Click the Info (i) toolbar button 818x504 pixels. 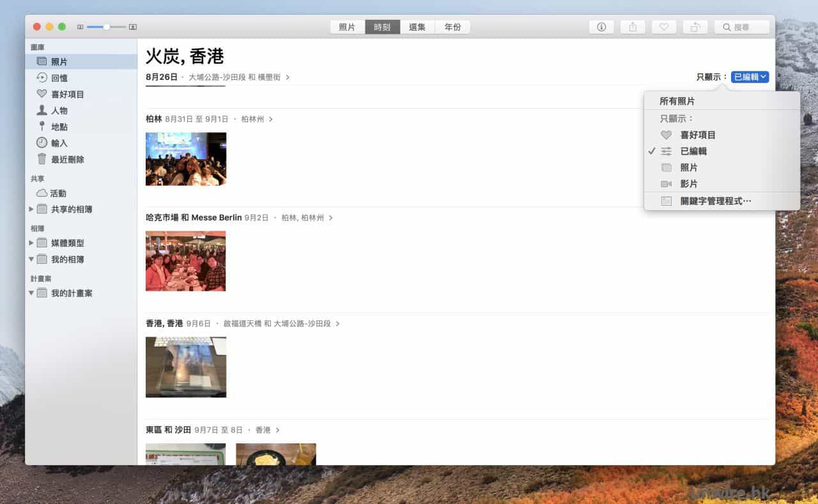point(601,27)
